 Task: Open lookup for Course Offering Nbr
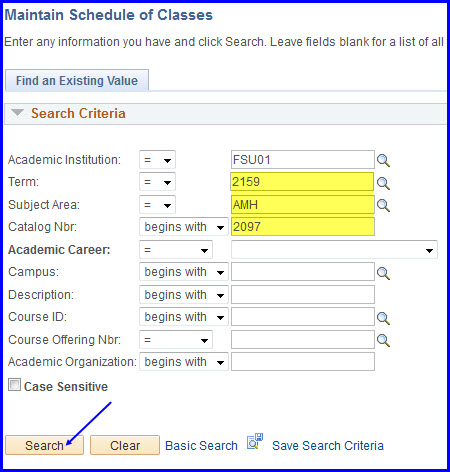[x=383, y=340]
